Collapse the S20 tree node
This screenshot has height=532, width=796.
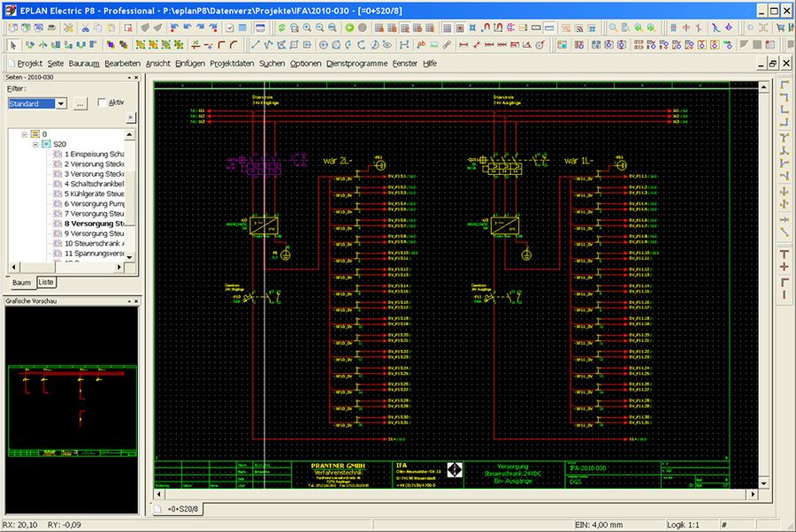[x=35, y=144]
